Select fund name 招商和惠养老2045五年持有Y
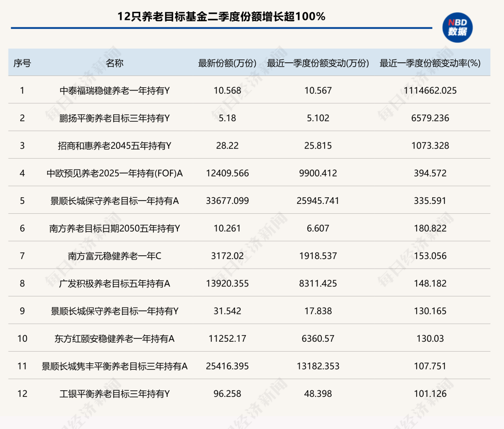 point(114,146)
